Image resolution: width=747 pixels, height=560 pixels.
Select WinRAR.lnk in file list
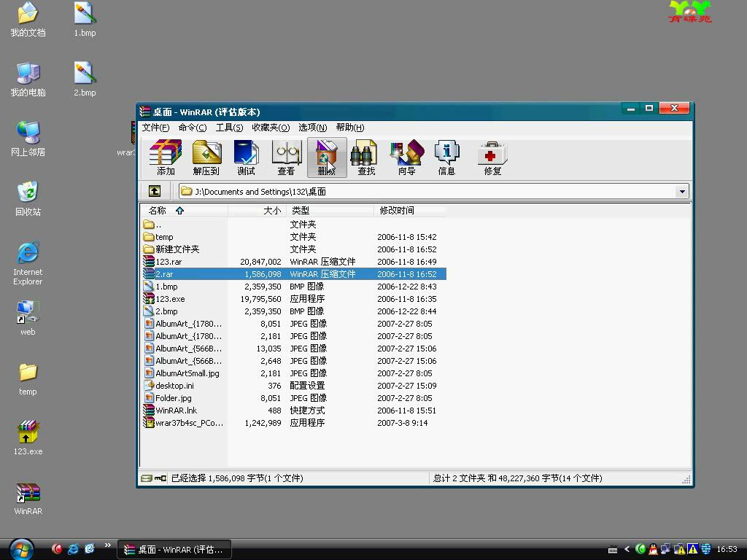point(293,410)
